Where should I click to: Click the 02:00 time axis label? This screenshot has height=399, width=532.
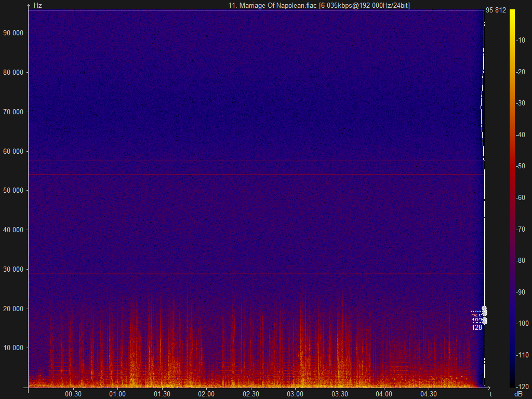click(x=206, y=394)
